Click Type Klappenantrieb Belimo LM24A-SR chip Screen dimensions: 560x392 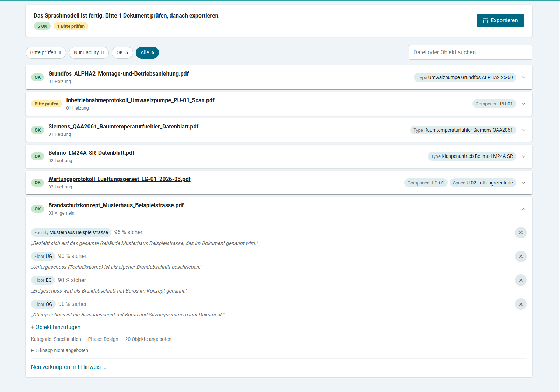472,156
